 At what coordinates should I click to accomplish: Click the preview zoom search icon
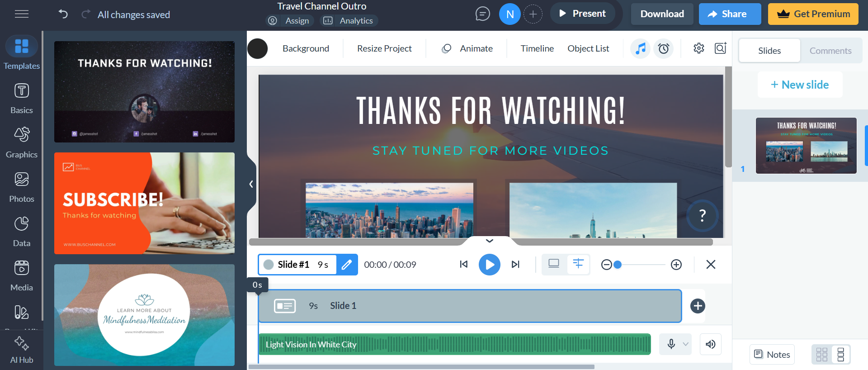coord(720,48)
